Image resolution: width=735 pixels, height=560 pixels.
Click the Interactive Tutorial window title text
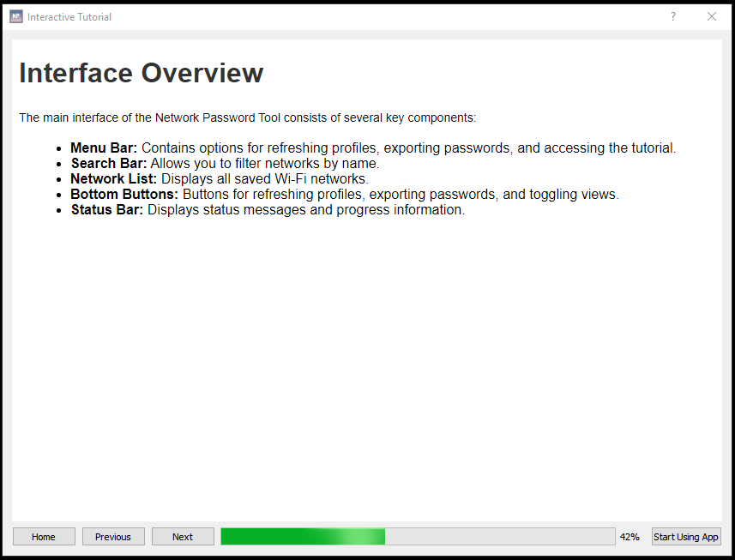(69, 16)
